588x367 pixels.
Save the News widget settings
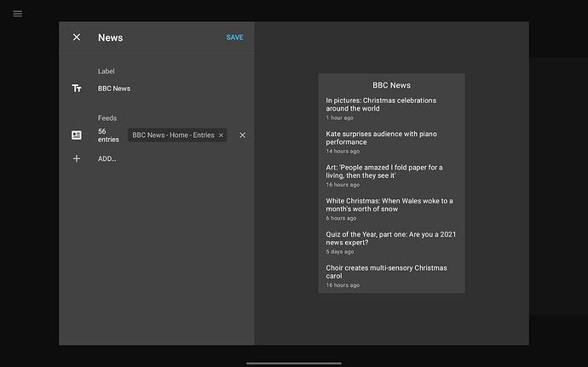click(x=234, y=37)
